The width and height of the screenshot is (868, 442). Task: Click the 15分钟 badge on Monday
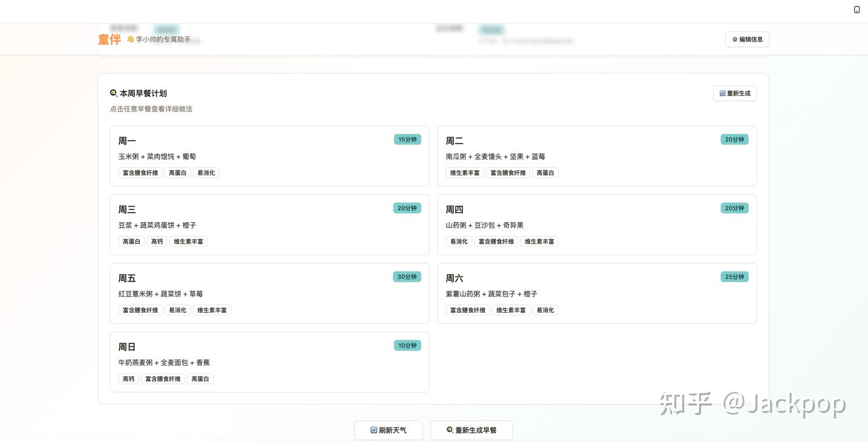pyautogui.click(x=407, y=140)
